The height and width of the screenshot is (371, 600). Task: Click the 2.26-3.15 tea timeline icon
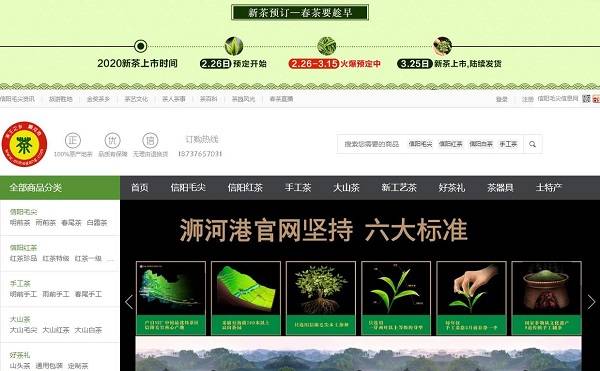coord(326,46)
